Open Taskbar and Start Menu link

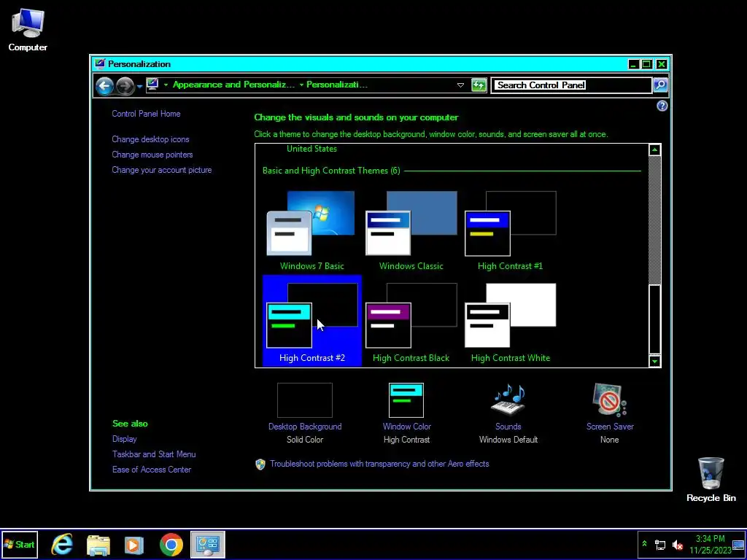154,454
